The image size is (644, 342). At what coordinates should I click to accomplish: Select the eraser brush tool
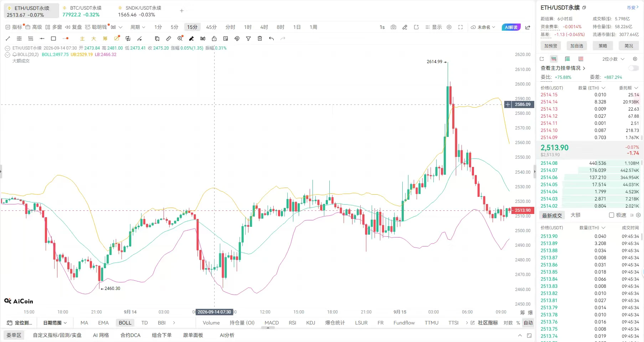click(x=191, y=39)
